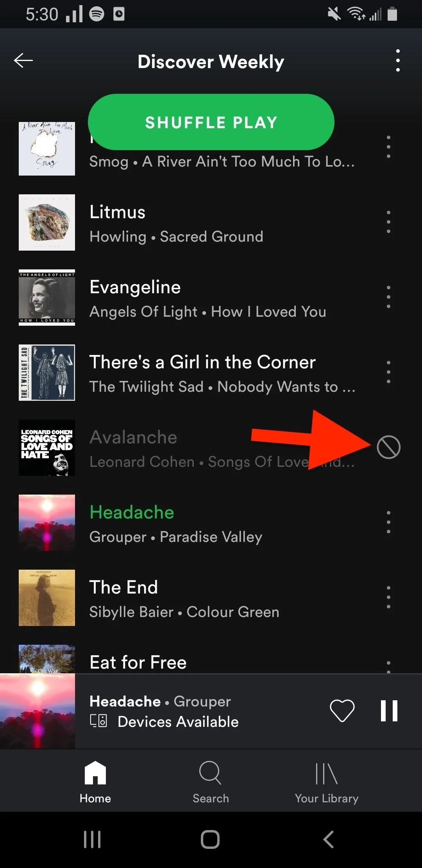Tap the blocked icon on Avalanche

coord(388,447)
